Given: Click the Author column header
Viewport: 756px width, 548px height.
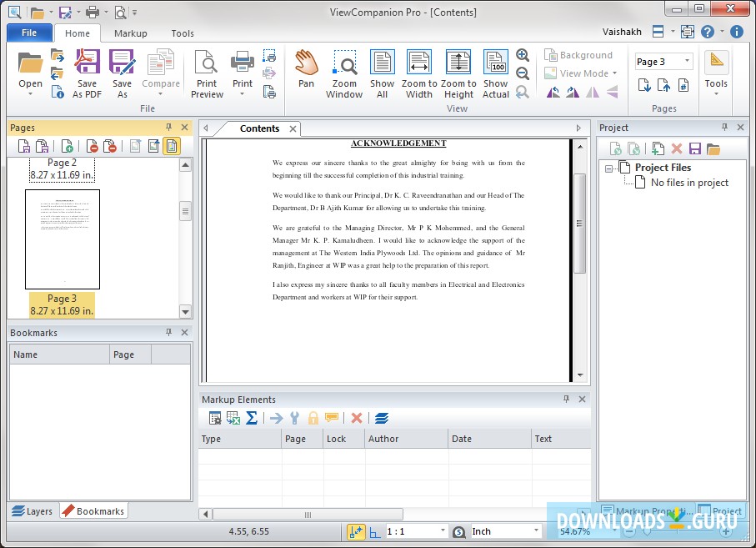Looking at the screenshot, I should coord(407,439).
